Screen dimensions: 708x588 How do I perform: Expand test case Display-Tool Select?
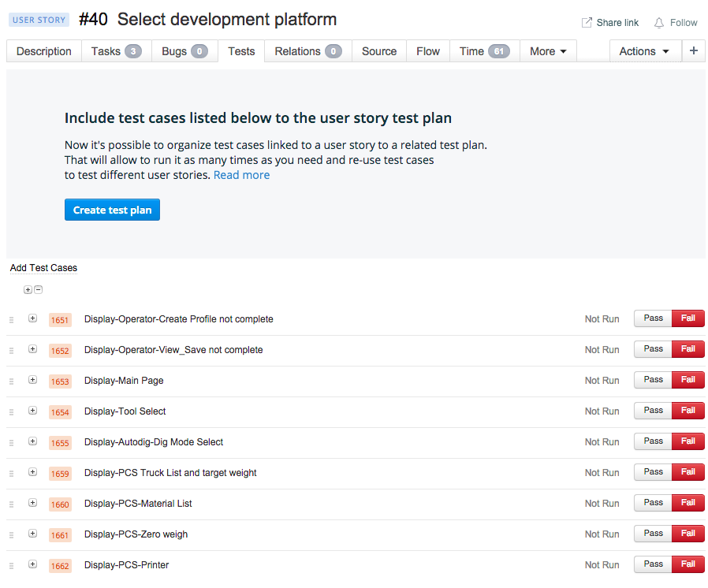pyautogui.click(x=32, y=410)
